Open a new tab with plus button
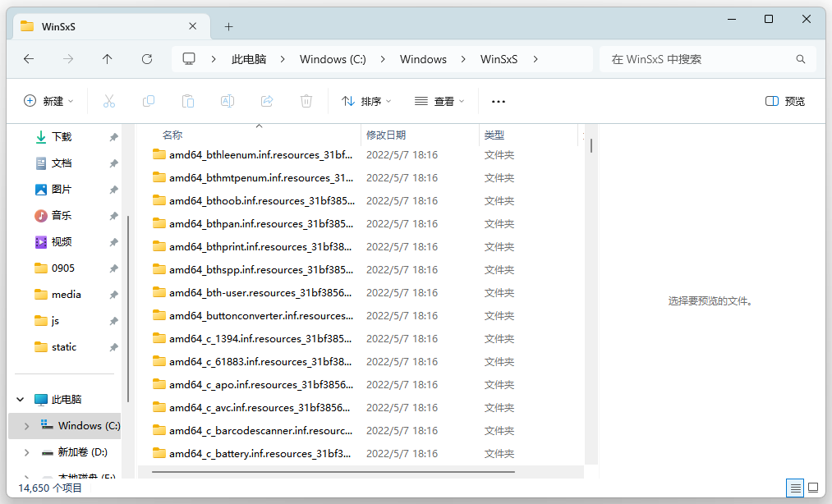This screenshot has height=504, width=832. pos(228,26)
